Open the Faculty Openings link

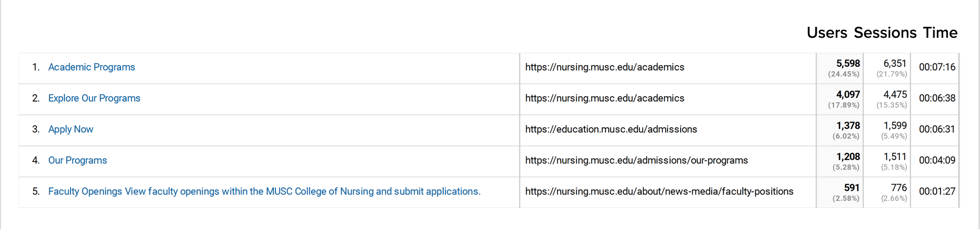pos(264,192)
